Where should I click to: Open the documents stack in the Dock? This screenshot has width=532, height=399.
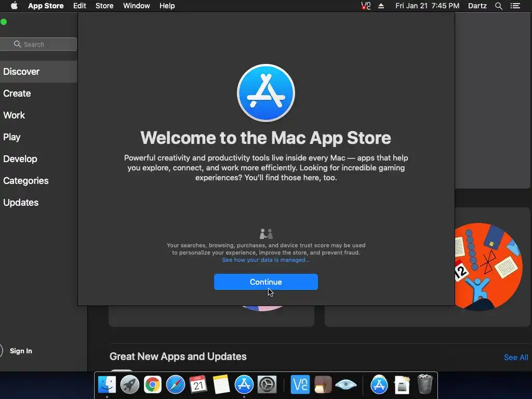[402, 384]
